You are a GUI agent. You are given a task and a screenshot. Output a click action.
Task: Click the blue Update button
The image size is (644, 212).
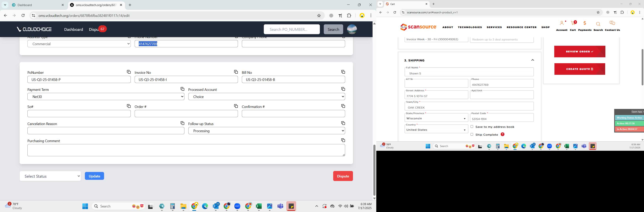(94, 176)
